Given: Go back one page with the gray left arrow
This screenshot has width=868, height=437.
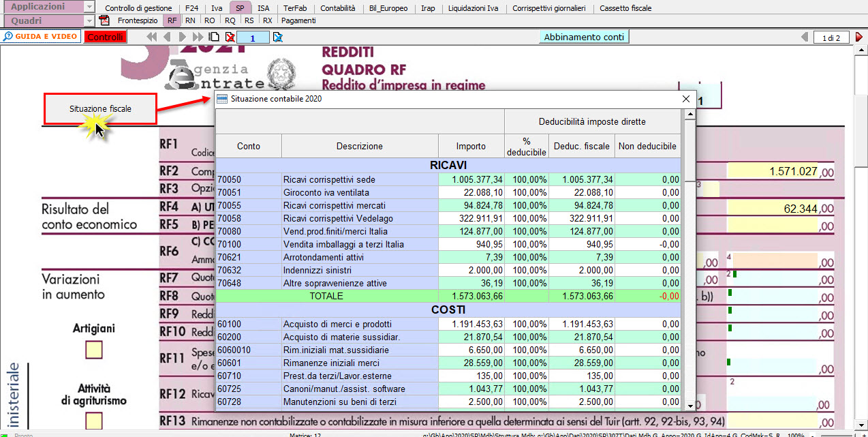Looking at the screenshot, I should [x=805, y=37].
